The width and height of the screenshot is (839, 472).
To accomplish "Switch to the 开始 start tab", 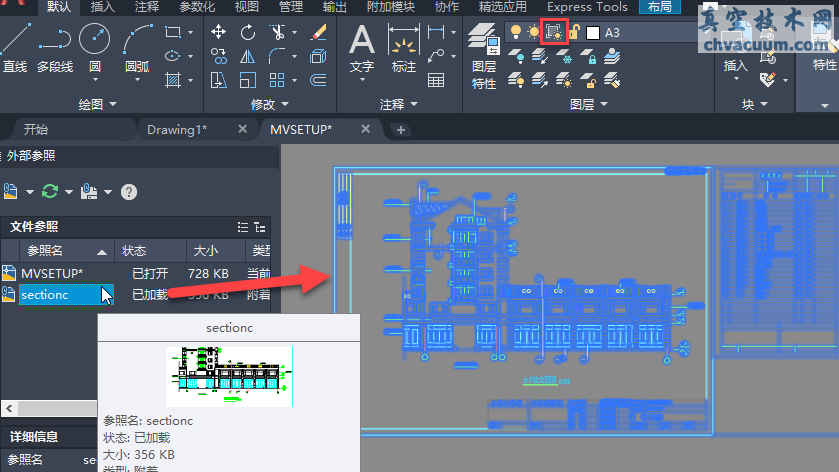I will [36, 130].
